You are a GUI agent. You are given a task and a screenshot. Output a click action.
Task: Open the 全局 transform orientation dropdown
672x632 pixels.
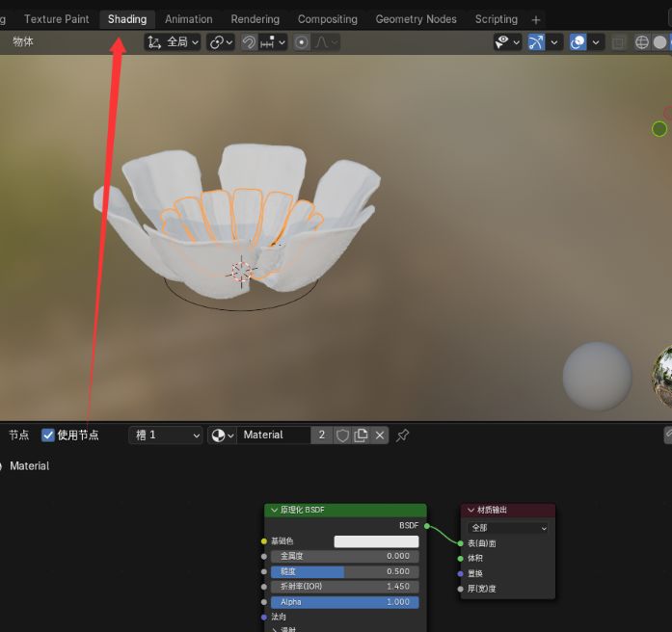174,42
